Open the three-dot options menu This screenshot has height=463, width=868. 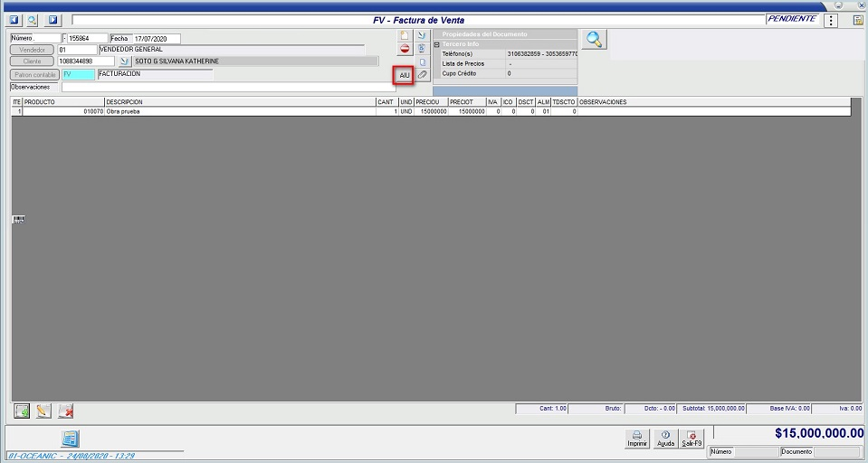pos(831,20)
